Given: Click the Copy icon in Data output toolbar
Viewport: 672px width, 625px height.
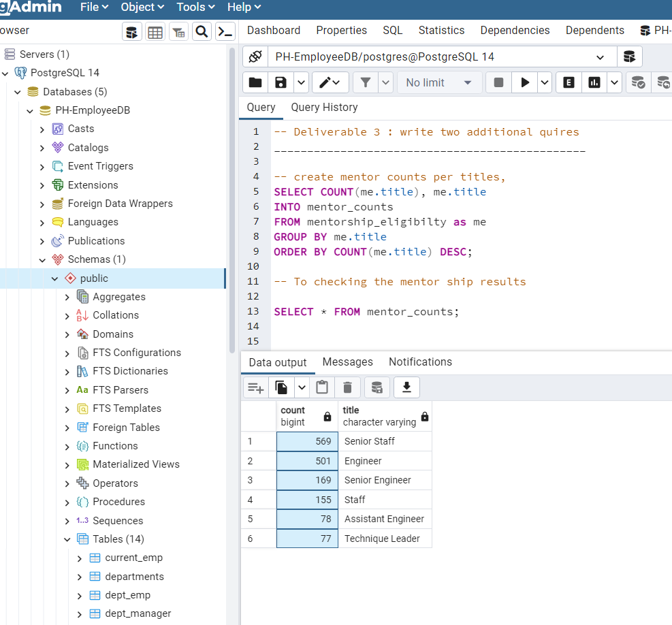Looking at the screenshot, I should [x=281, y=387].
